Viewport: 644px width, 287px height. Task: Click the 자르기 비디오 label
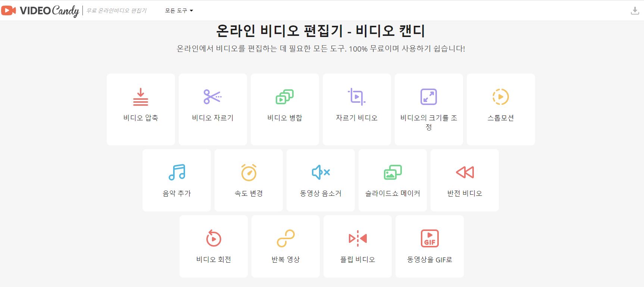pyautogui.click(x=357, y=118)
